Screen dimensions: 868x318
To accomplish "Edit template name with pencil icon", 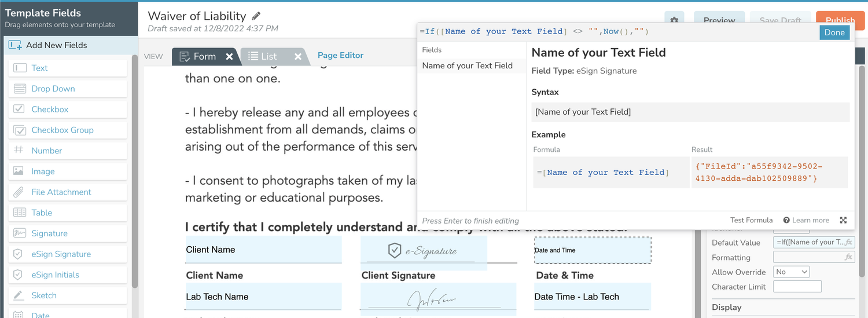I will pos(256,16).
